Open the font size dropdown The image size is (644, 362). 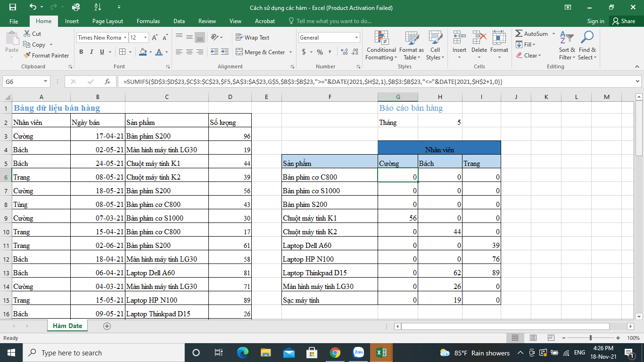click(x=145, y=38)
